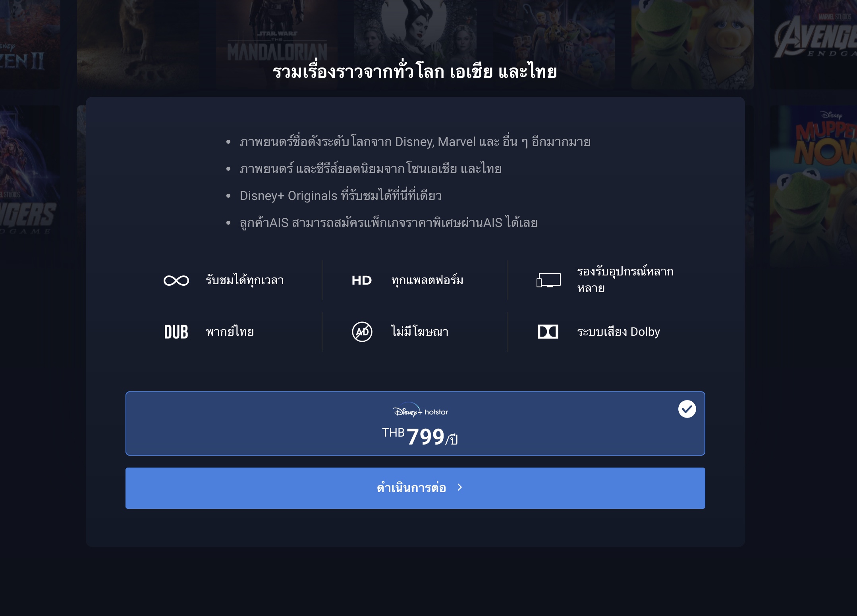Click the arrow chevron on the continue button

pyautogui.click(x=460, y=487)
